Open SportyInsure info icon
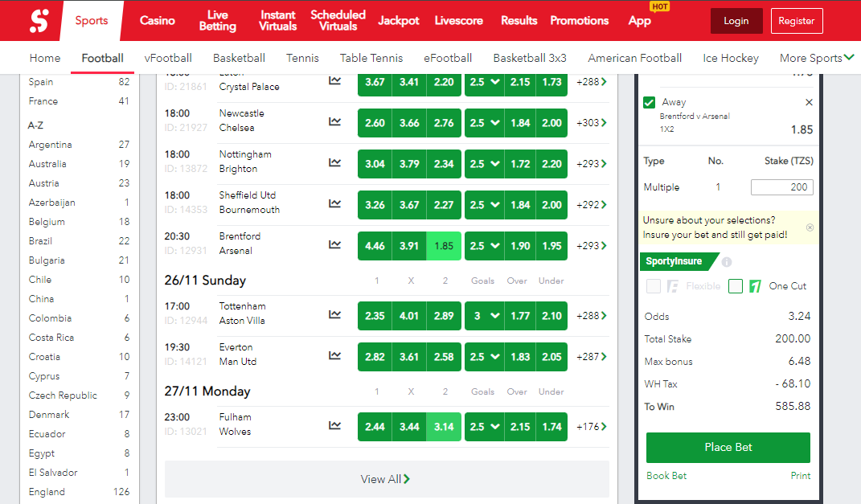Screen dimensions: 861x504 click(x=727, y=262)
